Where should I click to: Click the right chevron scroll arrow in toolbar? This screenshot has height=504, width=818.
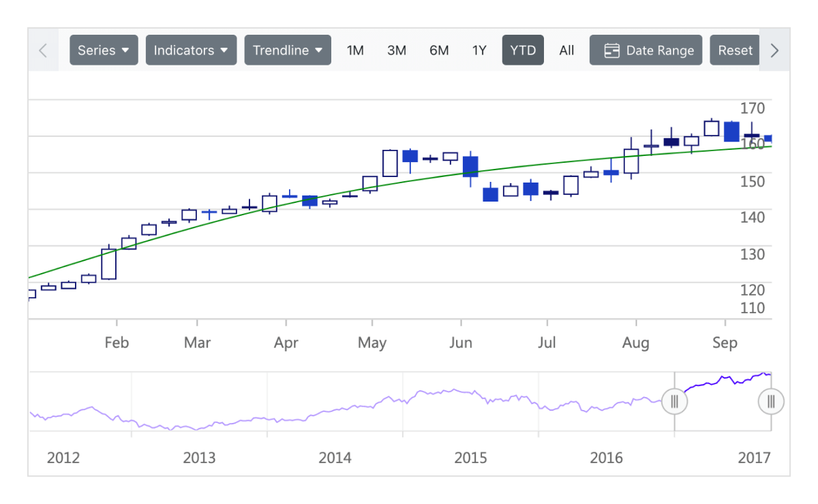click(774, 50)
